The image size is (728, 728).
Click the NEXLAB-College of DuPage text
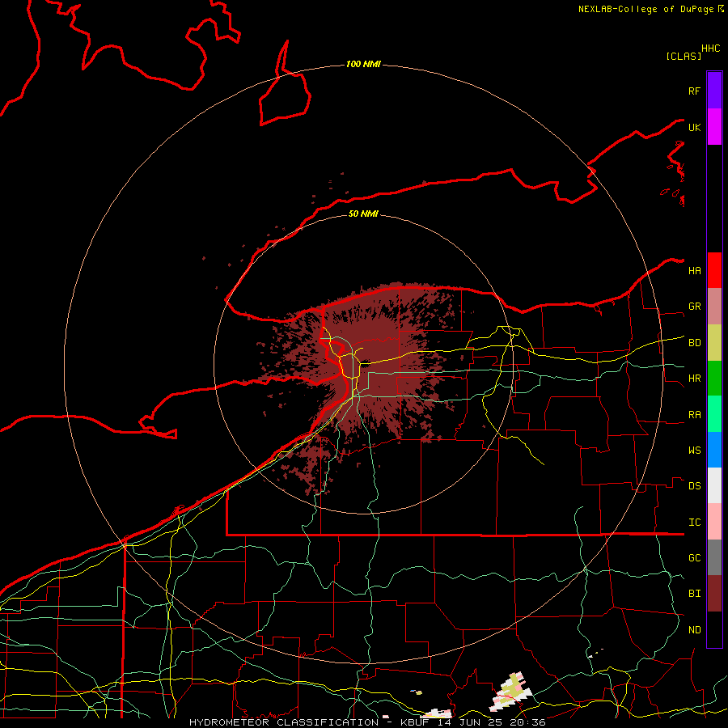coord(645,9)
